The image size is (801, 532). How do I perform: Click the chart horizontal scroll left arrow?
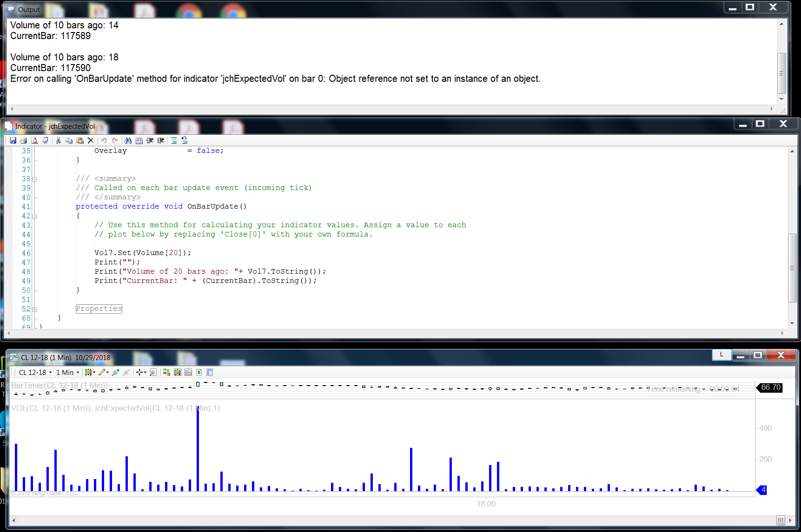click(13, 520)
